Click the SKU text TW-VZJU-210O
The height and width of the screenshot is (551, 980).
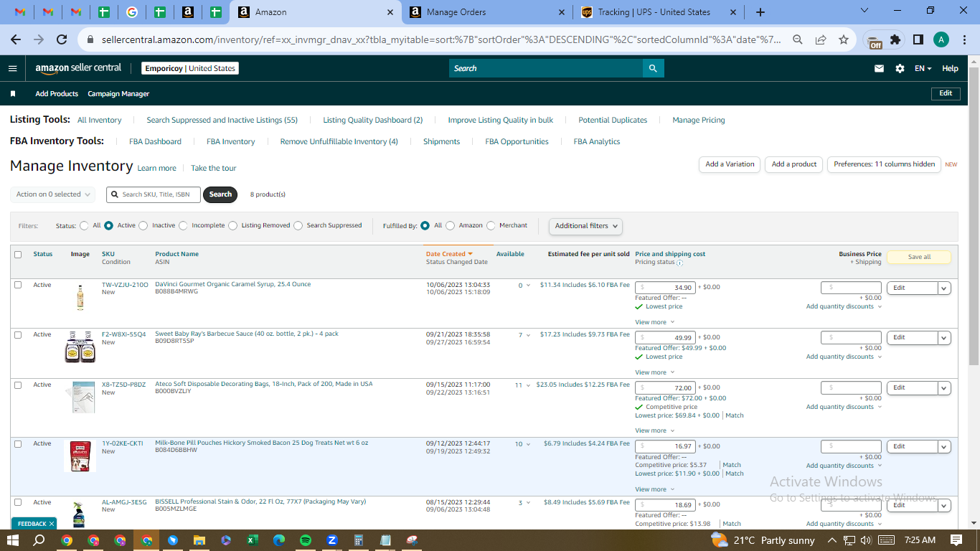125,285
